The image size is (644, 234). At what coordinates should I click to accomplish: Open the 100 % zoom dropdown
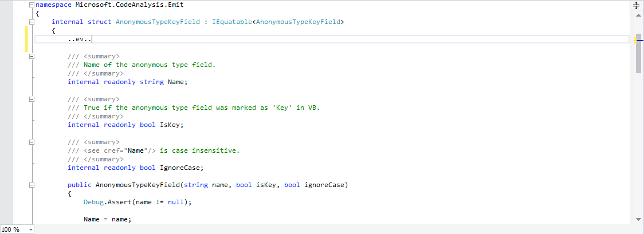tap(31, 229)
